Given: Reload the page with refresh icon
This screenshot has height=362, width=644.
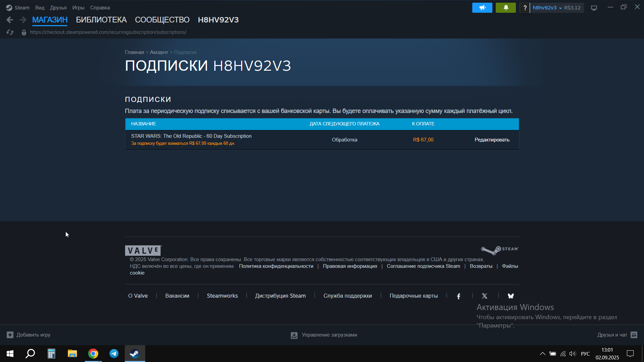Looking at the screenshot, I should point(10,32).
